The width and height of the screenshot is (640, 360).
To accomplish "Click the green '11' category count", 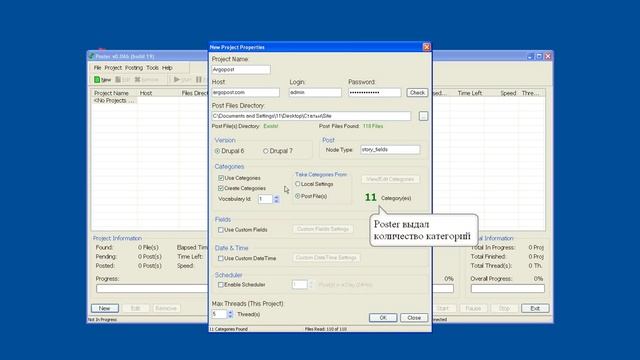I will pos(371,198).
